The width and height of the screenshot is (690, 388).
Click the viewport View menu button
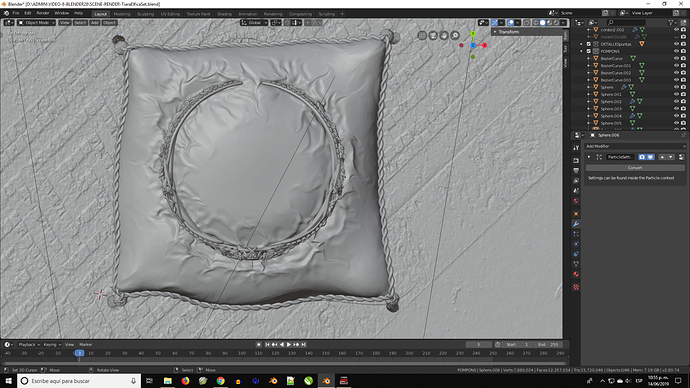(64, 22)
